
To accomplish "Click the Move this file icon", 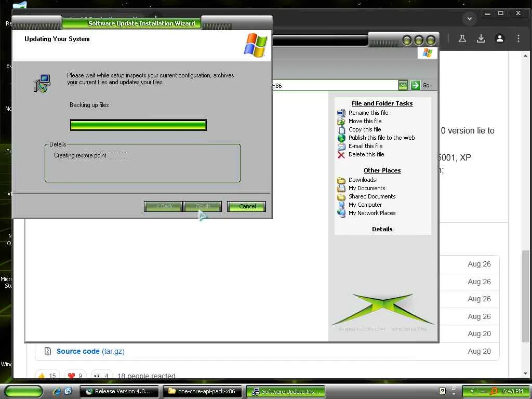I will [x=341, y=121].
